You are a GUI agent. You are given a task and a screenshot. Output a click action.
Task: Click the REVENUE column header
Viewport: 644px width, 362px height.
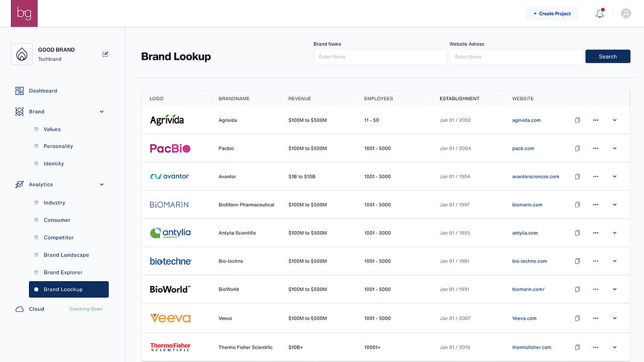pyautogui.click(x=299, y=98)
